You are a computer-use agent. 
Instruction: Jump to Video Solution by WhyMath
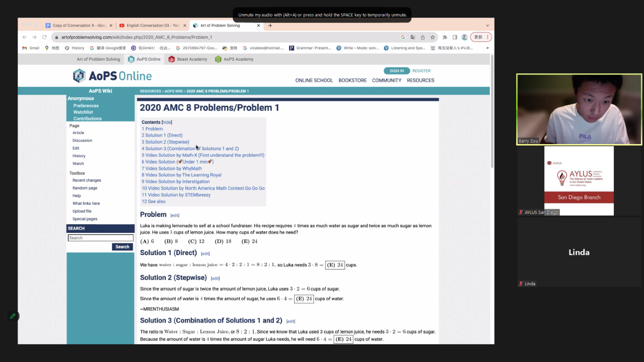point(171,168)
